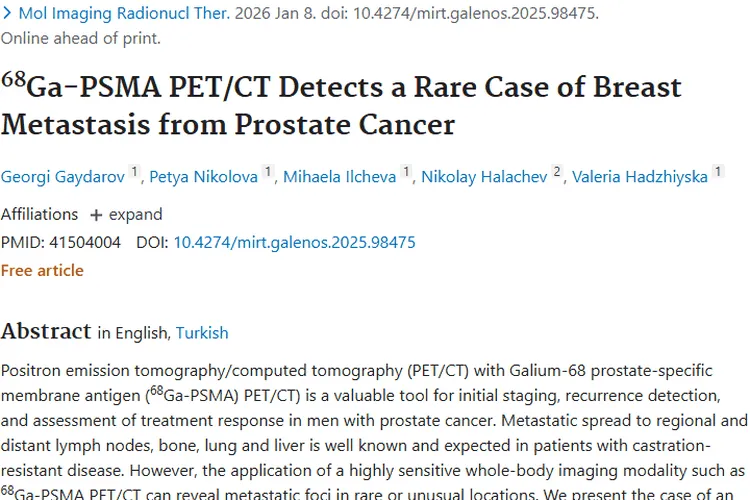Click affiliation superscript 2 after Nikolay Halachev
The image size is (750, 500).
click(557, 173)
